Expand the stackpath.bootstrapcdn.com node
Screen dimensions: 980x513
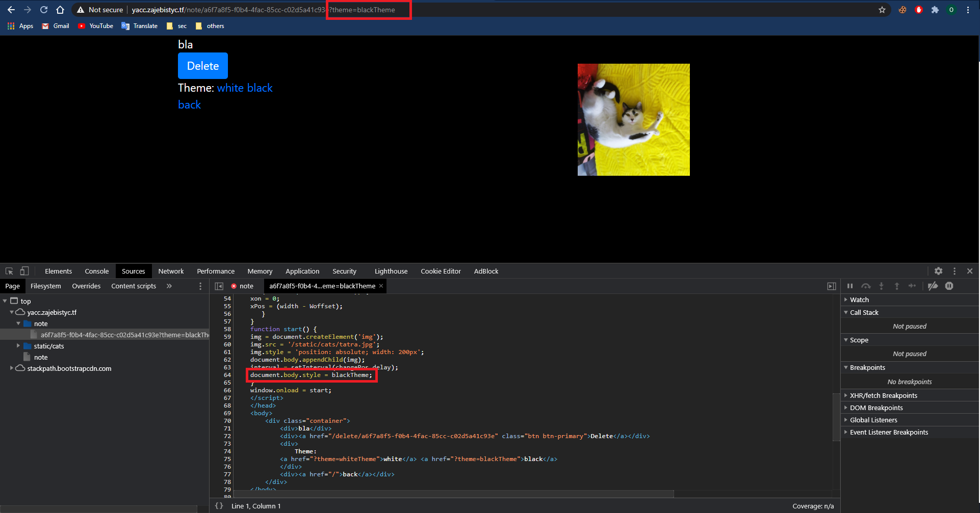[12, 368]
